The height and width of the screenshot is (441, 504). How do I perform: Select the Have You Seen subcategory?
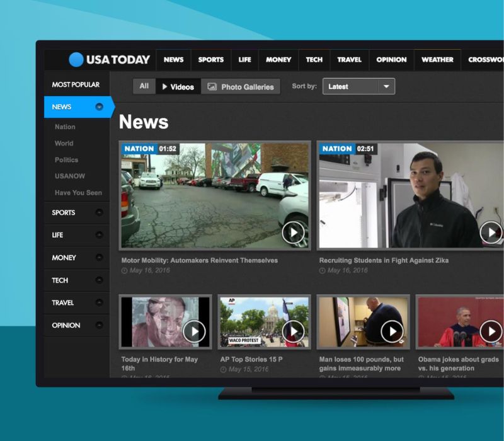coord(78,193)
